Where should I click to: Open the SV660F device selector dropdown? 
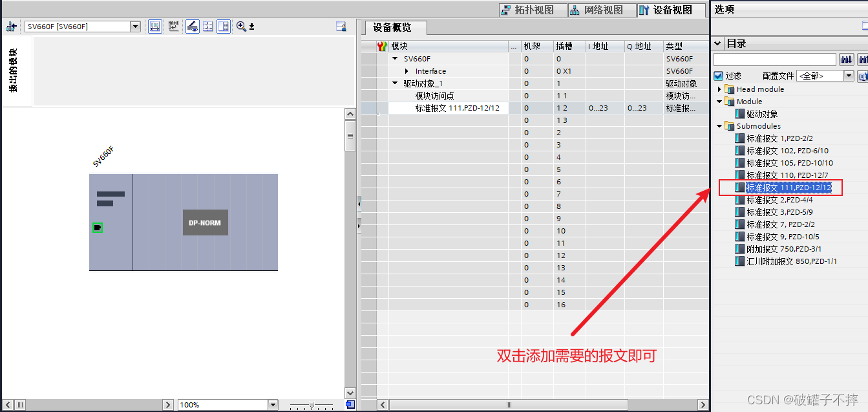click(136, 27)
